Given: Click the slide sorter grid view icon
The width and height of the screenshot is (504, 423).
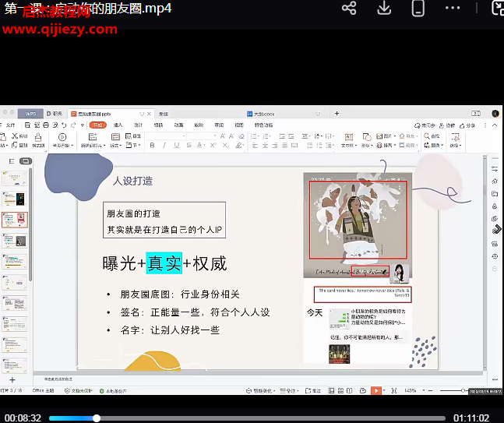Looking at the screenshot, I should click(x=340, y=390).
